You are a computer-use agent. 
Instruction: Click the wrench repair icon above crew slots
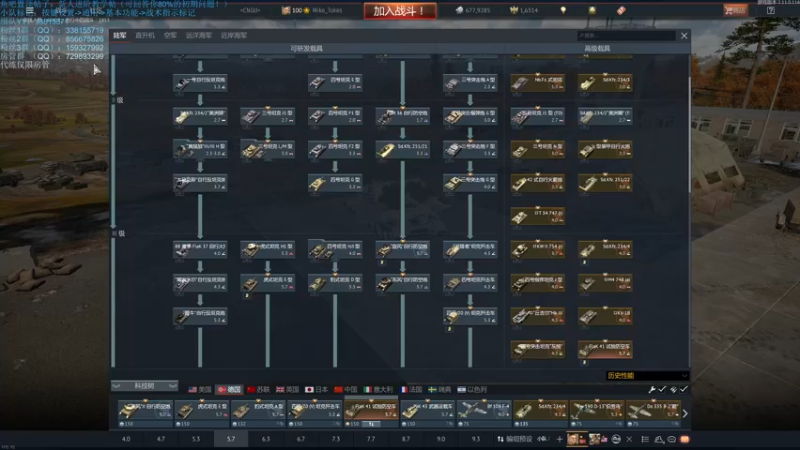pyautogui.click(x=652, y=389)
